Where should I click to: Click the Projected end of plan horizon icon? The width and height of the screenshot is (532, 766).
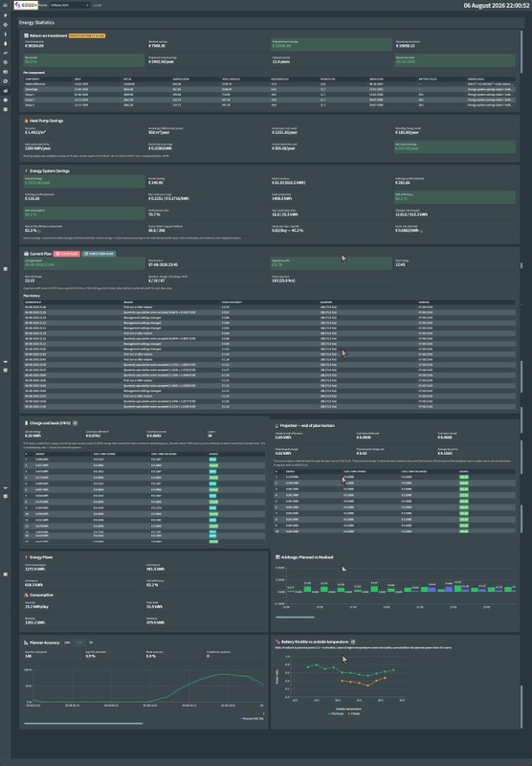coord(277,425)
